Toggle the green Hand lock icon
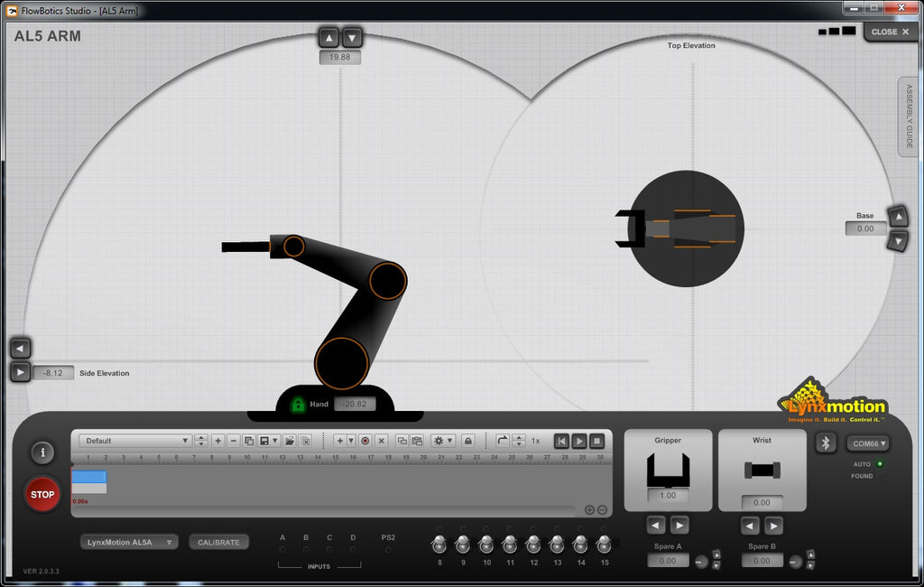The width and height of the screenshot is (924, 587). 298,405
